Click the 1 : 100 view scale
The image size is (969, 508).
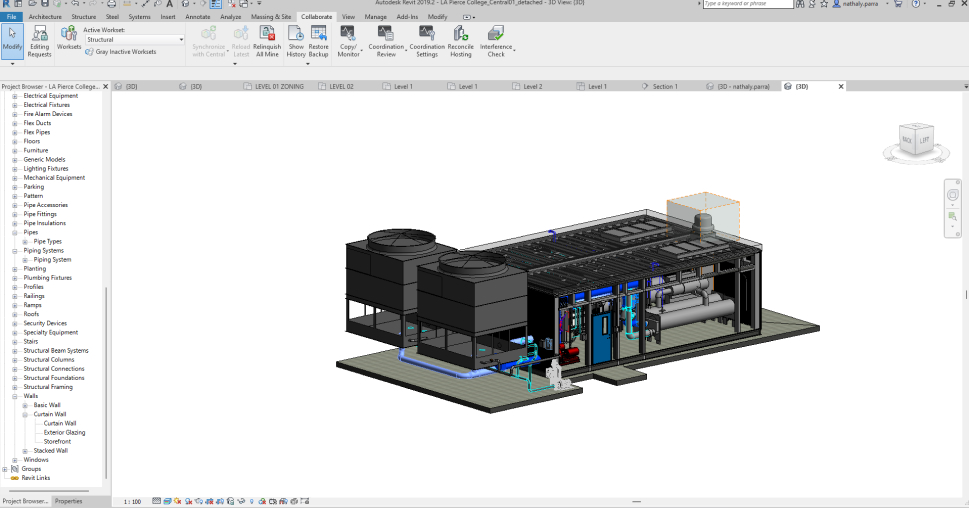(132, 501)
